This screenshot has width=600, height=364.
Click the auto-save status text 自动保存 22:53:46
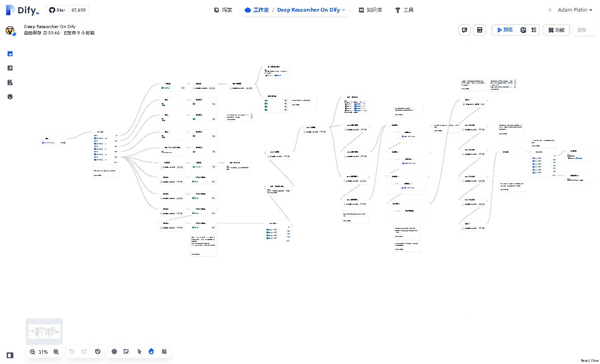pyautogui.click(x=42, y=33)
